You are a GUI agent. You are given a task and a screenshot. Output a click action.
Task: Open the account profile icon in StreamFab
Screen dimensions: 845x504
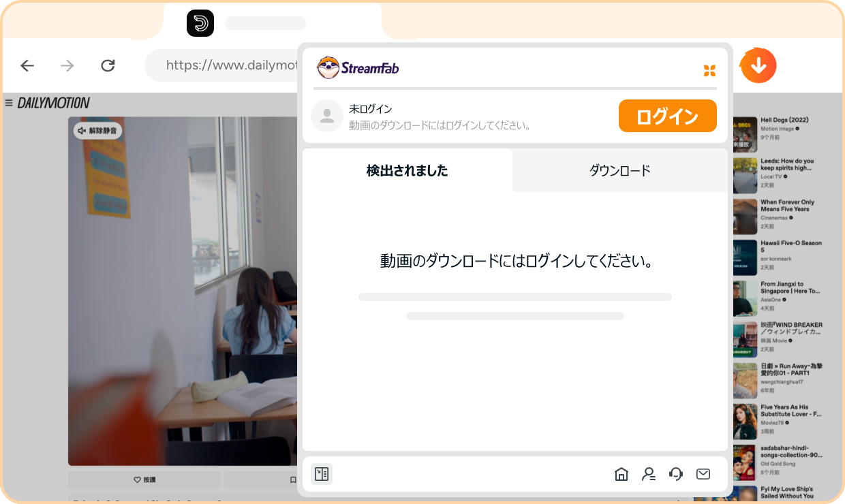pos(648,473)
